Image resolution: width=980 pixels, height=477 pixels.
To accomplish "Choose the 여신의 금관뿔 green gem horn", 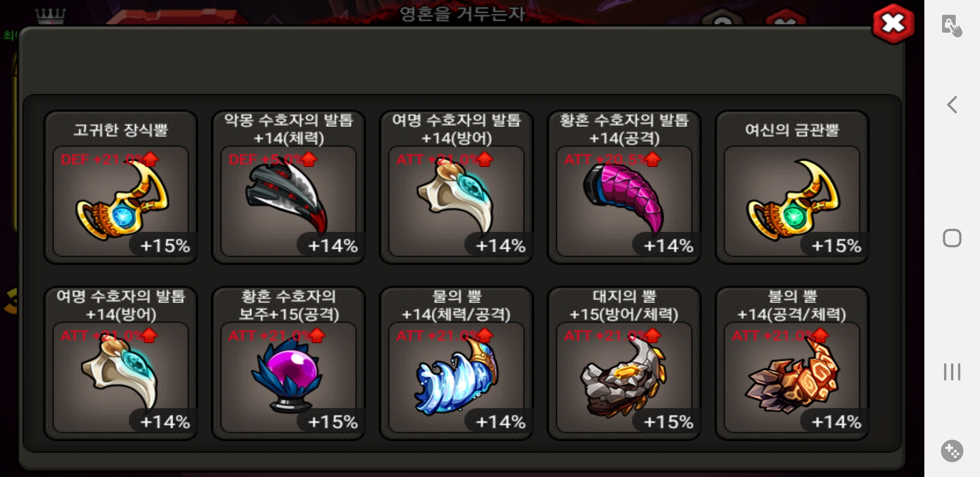I will click(792, 187).
